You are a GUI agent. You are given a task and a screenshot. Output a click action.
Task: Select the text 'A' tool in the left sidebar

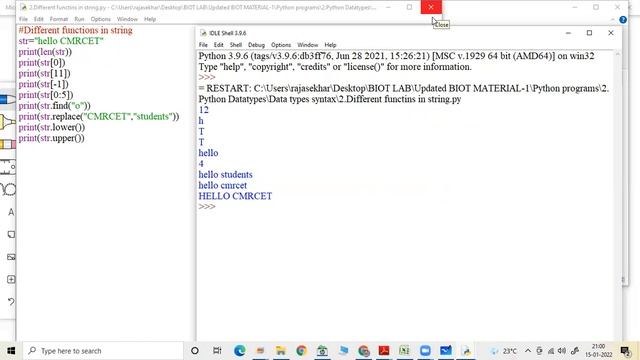11,212
